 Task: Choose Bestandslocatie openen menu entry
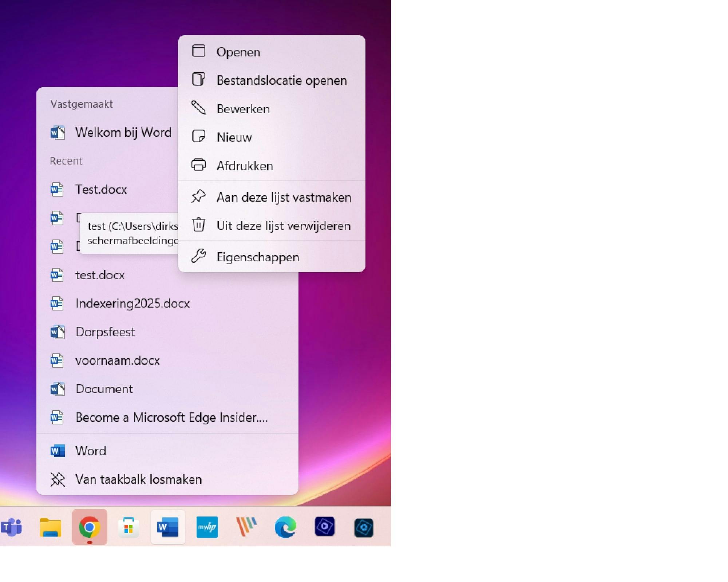pos(281,80)
